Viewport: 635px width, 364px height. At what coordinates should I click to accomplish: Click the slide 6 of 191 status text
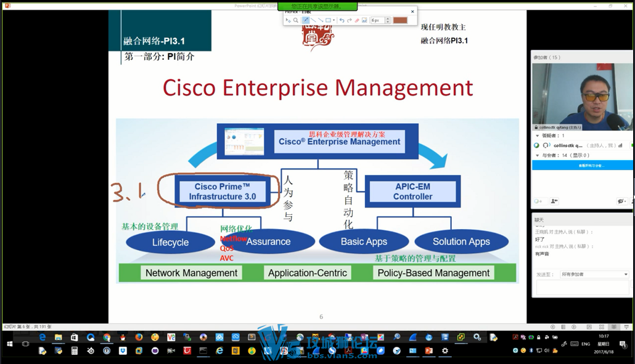[x=28, y=327]
